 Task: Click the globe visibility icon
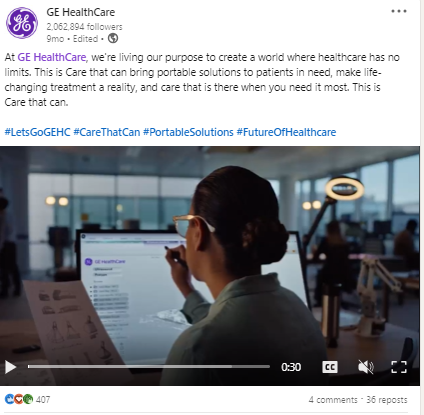pos(113,38)
